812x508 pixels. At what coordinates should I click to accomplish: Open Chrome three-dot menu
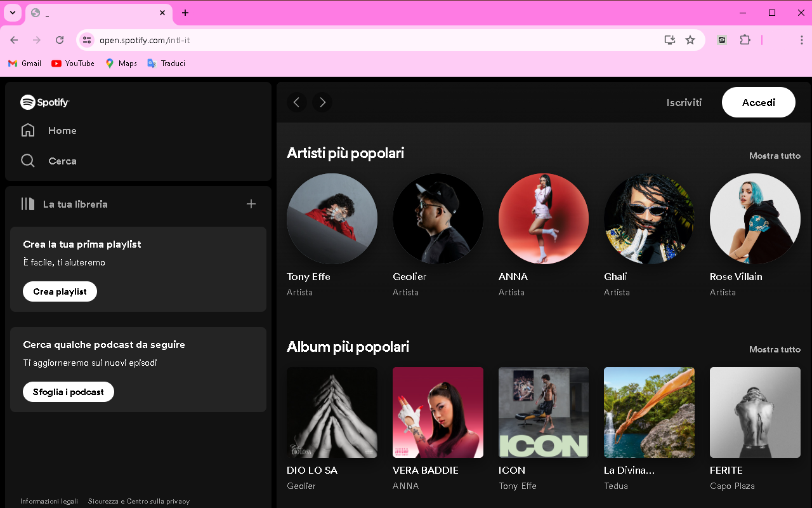pyautogui.click(x=801, y=40)
